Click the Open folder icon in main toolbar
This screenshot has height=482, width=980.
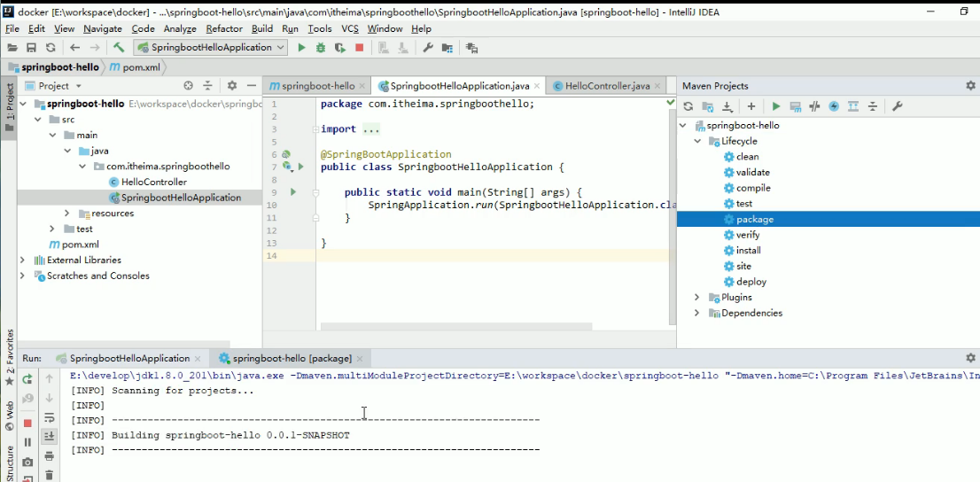[12, 48]
